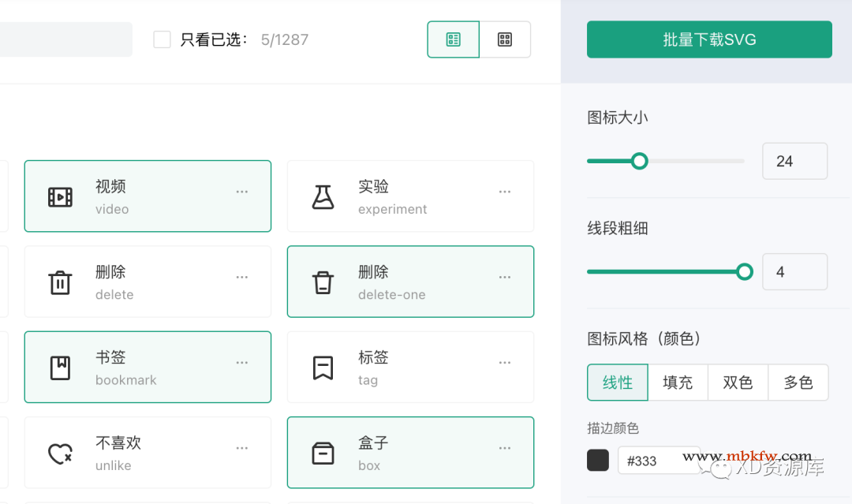The image size is (852, 504).
Task: Open more options for experiment card
Action: (505, 192)
